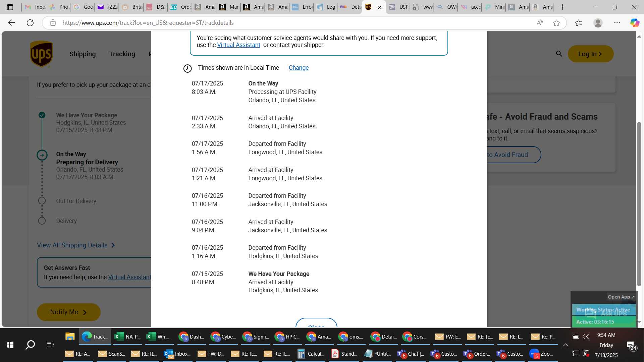The width and height of the screenshot is (644, 362).
Task: Click the clock icon beside local time
Action: [187, 68]
